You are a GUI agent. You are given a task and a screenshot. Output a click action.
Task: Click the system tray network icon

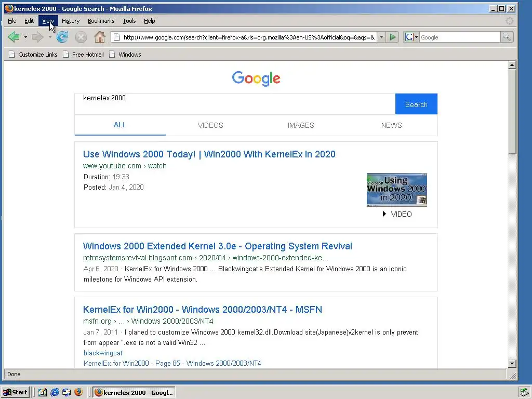coord(524,393)
